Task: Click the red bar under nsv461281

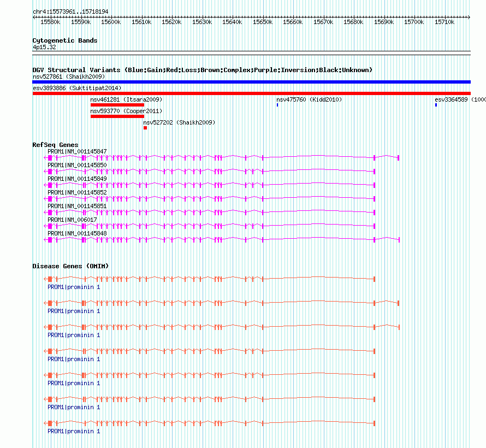Action: pos(117,105)
